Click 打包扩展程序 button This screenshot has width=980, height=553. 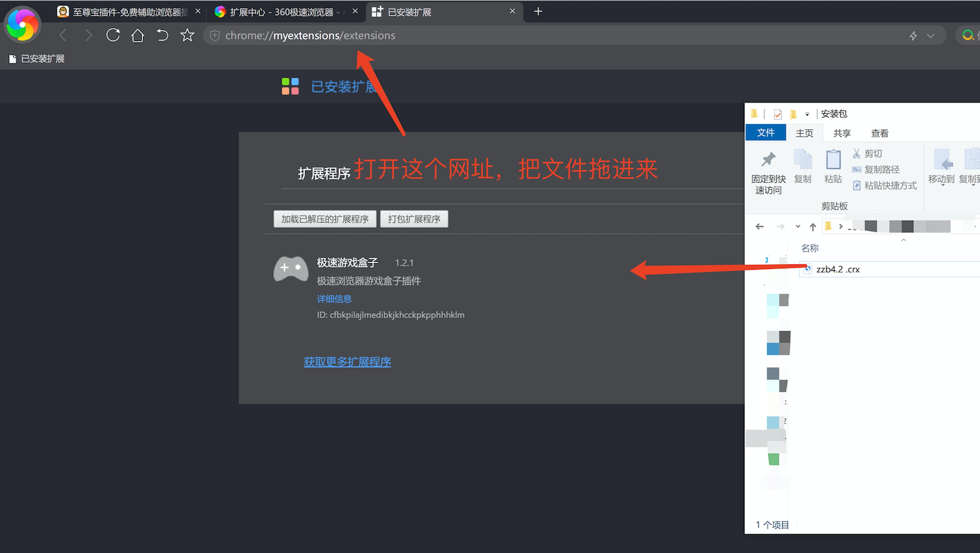(x=414, y=219)
